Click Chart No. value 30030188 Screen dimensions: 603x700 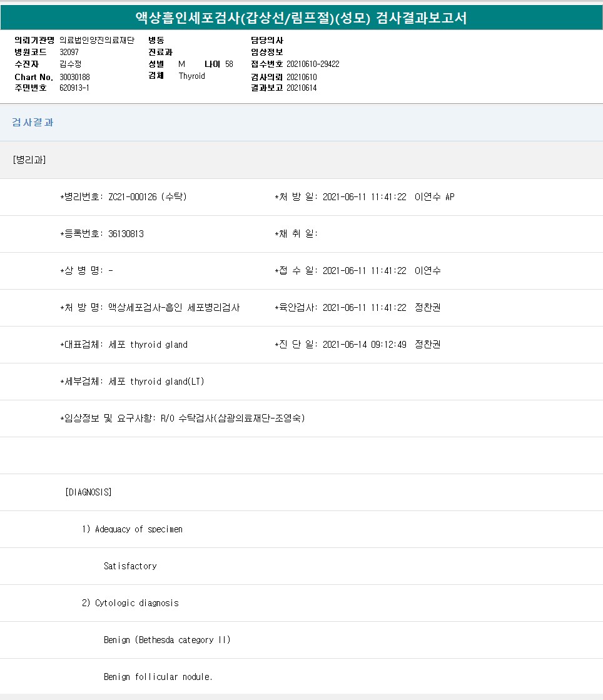[74, 77]
